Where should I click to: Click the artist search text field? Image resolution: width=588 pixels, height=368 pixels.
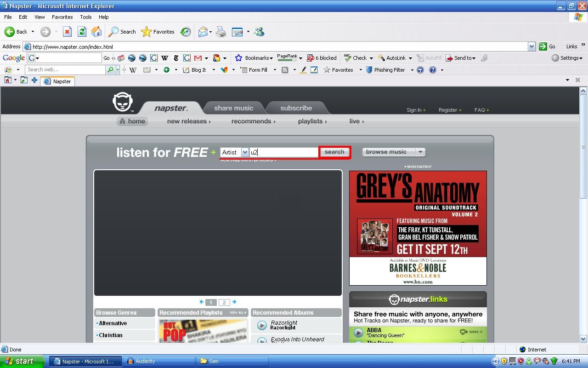tap(283, 152)
